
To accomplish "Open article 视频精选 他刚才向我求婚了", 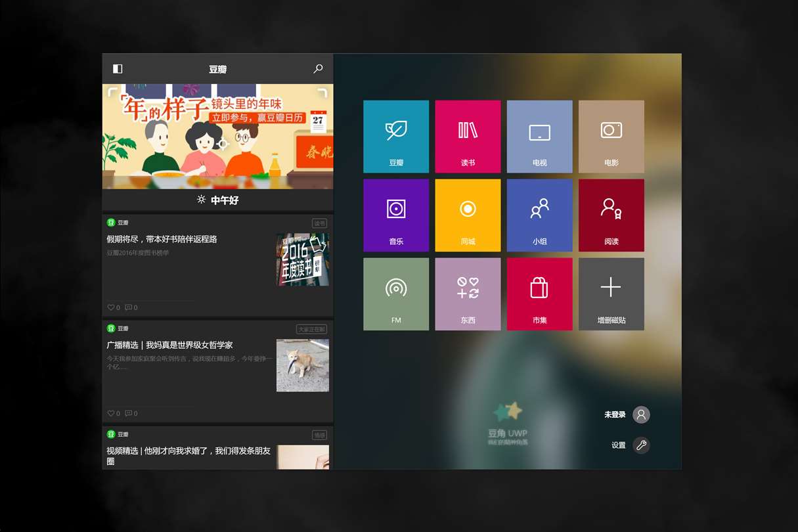I will coord(189,456).
